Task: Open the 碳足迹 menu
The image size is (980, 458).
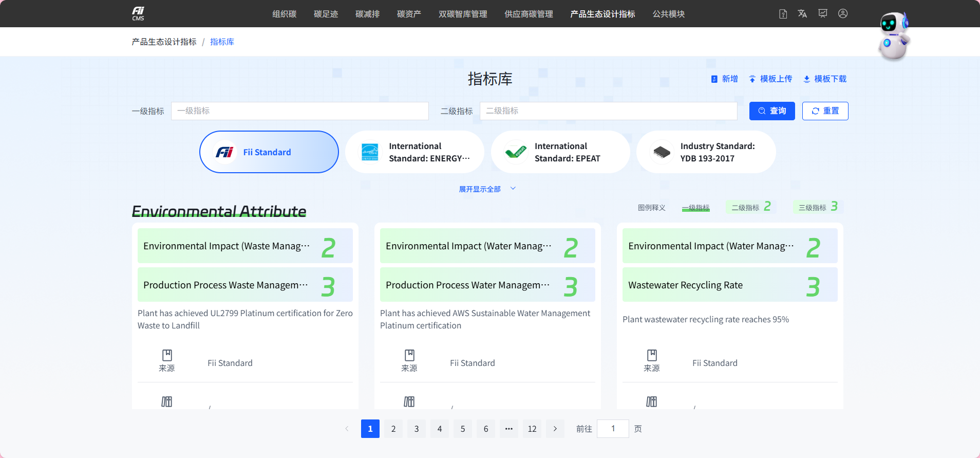Action: click(326, 14)
